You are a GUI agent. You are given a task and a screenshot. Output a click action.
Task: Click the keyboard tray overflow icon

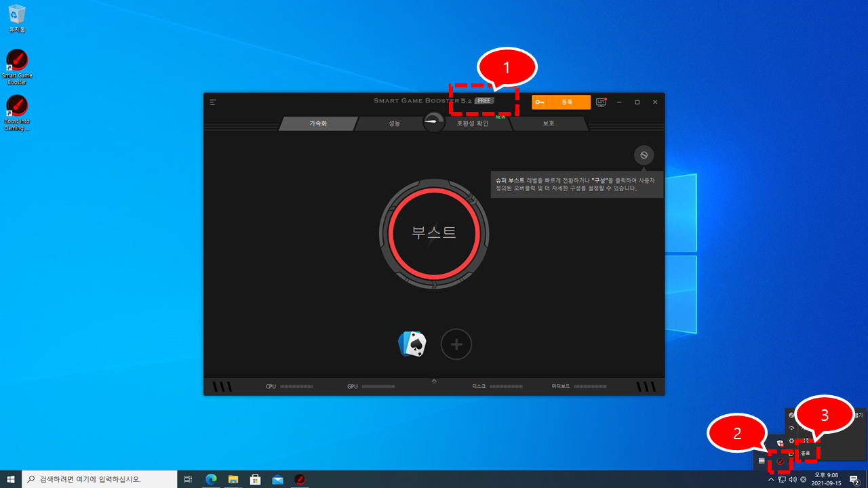(762, 462)
